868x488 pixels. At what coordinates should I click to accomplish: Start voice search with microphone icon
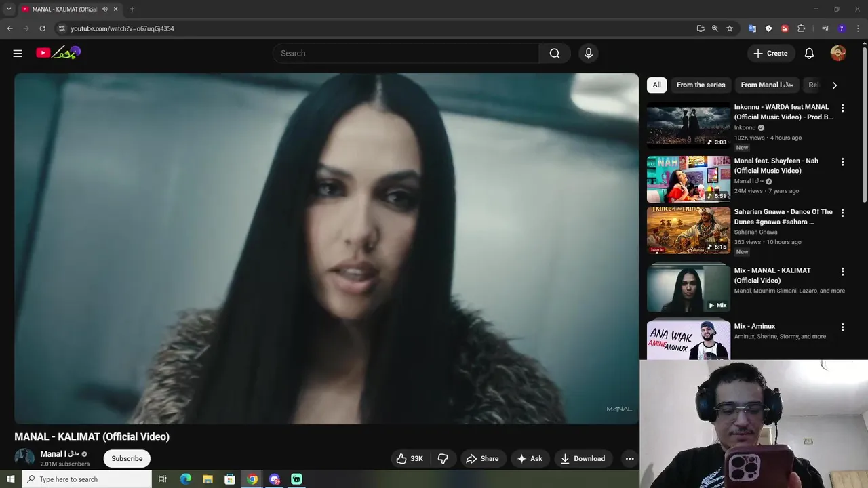[588, 53]
